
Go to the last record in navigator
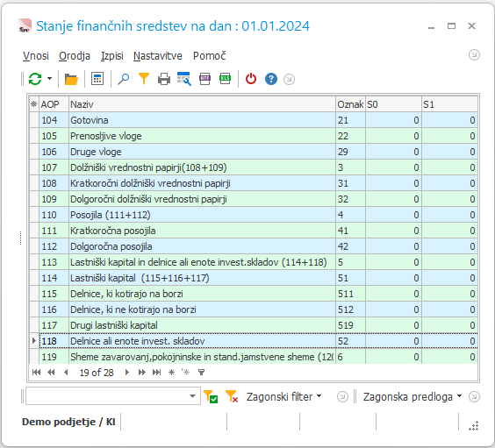pos(156,373)
